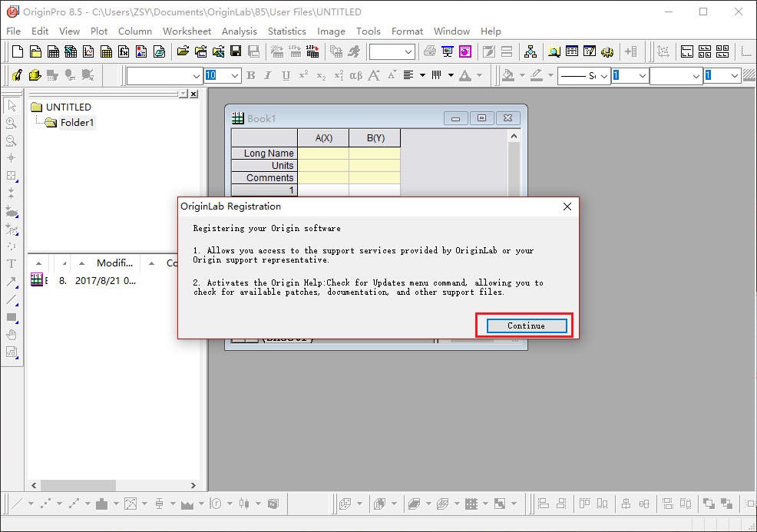Toggle Bold text formatting
Image resolution: width=757 pixels, height=532 pixels.
point(251,75)
